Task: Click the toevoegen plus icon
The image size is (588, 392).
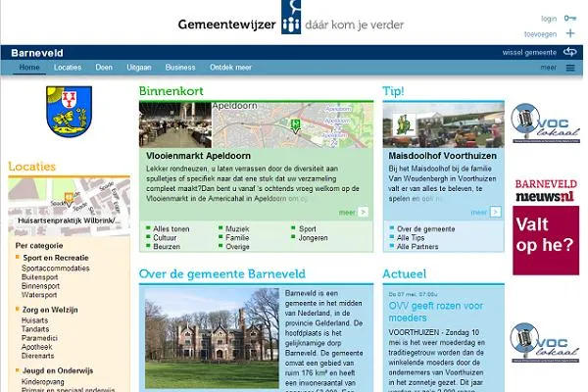Action: (x=570, y=33)
